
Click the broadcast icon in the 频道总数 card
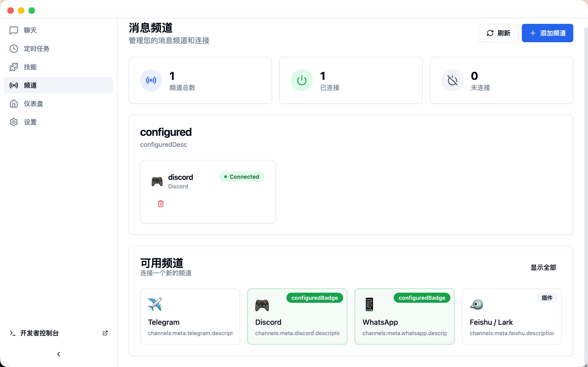point(151,80)
